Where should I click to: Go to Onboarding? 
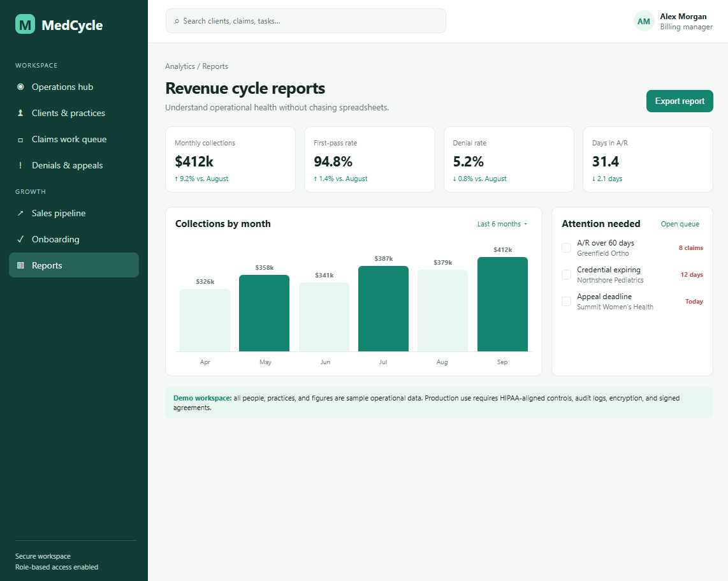[74, 239]
